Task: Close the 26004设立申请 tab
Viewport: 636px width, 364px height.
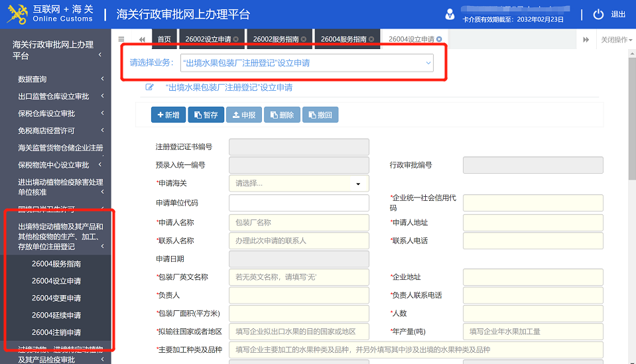Action: (439, 39)
